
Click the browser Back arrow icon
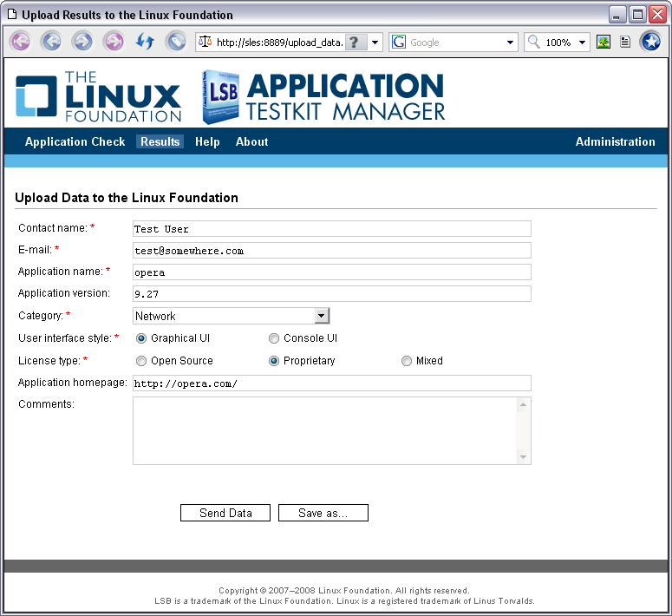point(51,42)
